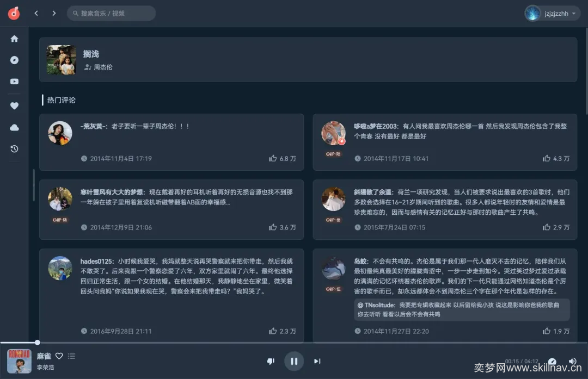Open 岛鲛 user avatar
This screenshot has width=588, height=379.
tap(333, 268)
